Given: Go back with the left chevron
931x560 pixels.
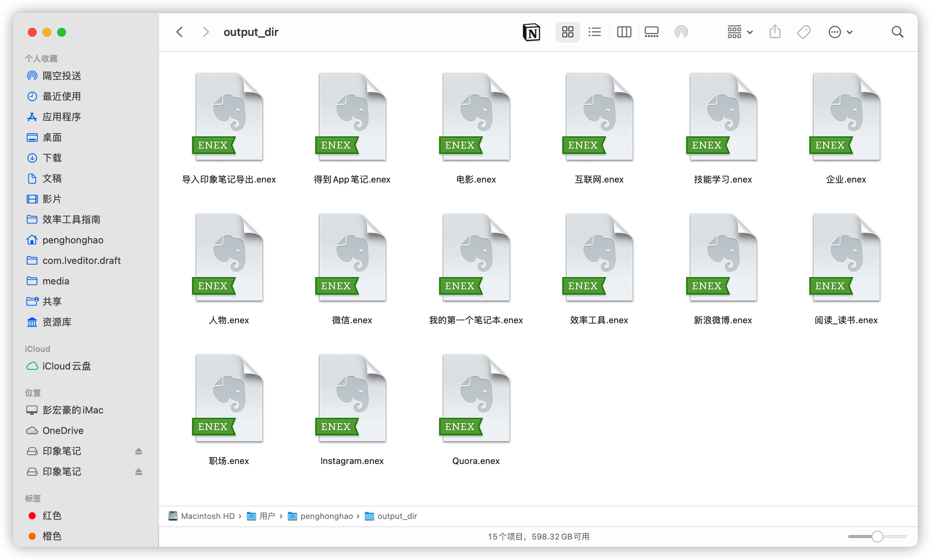Looking at the screenshot, I should tap(180, 32).
